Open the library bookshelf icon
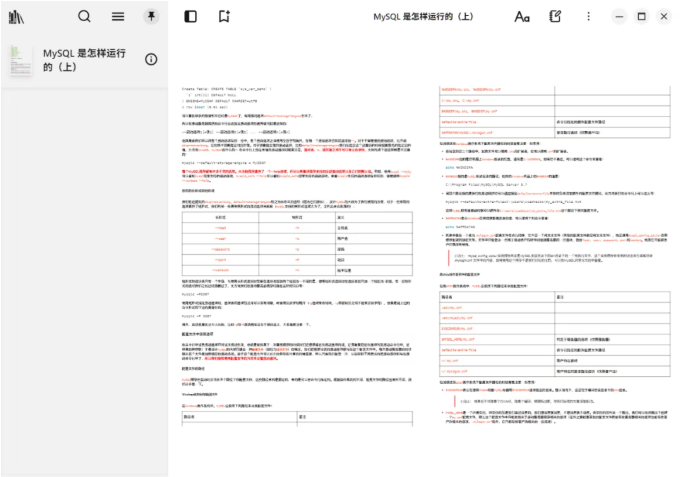The height and width of the screenshot is (477, 683). (17, 17)
